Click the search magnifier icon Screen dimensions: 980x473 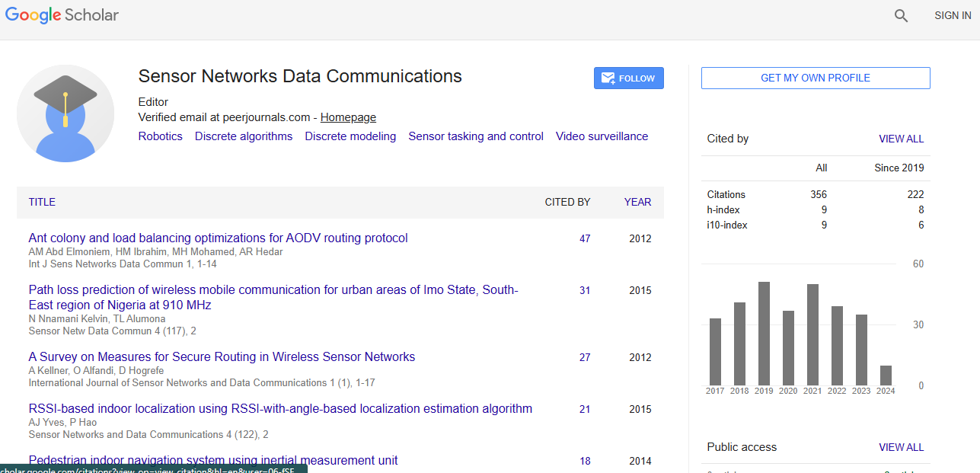(901, 16)
